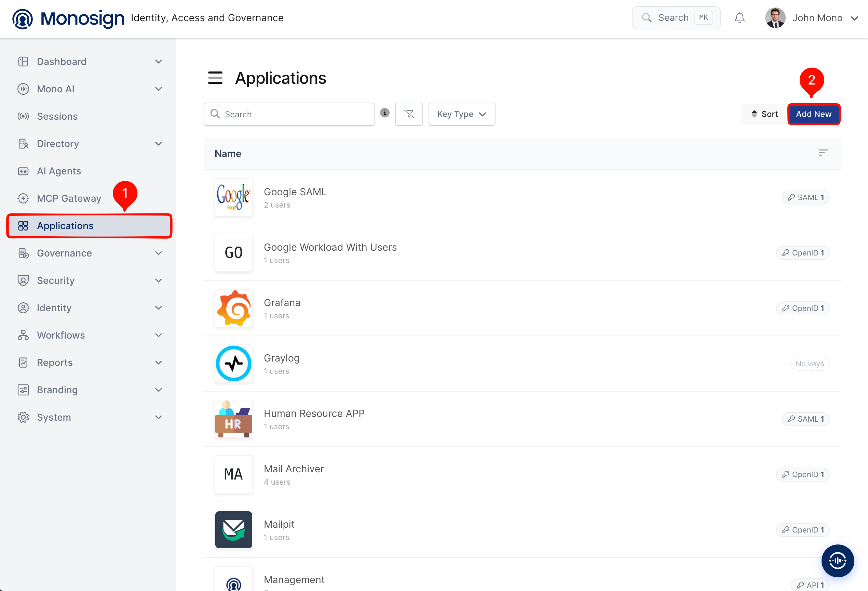Click the notification bell icon
The height and width of the screenshot is (591, 868).
click(x=740, y=18)
